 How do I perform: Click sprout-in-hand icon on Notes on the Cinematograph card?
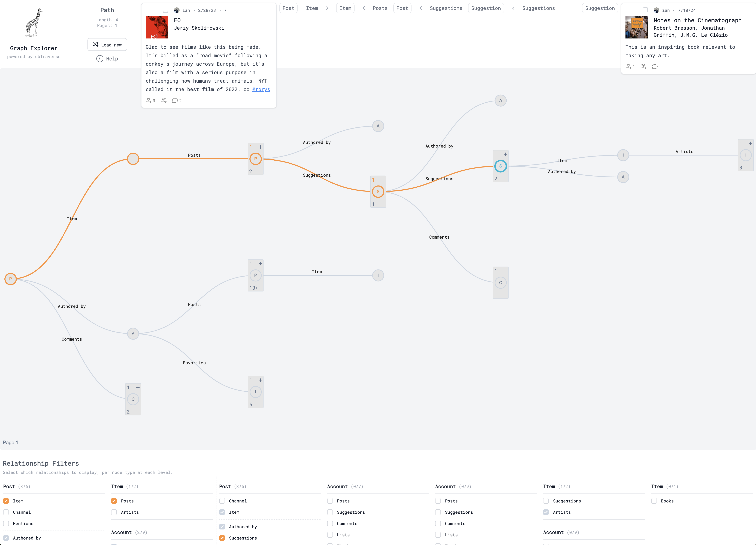click(643, 67)
